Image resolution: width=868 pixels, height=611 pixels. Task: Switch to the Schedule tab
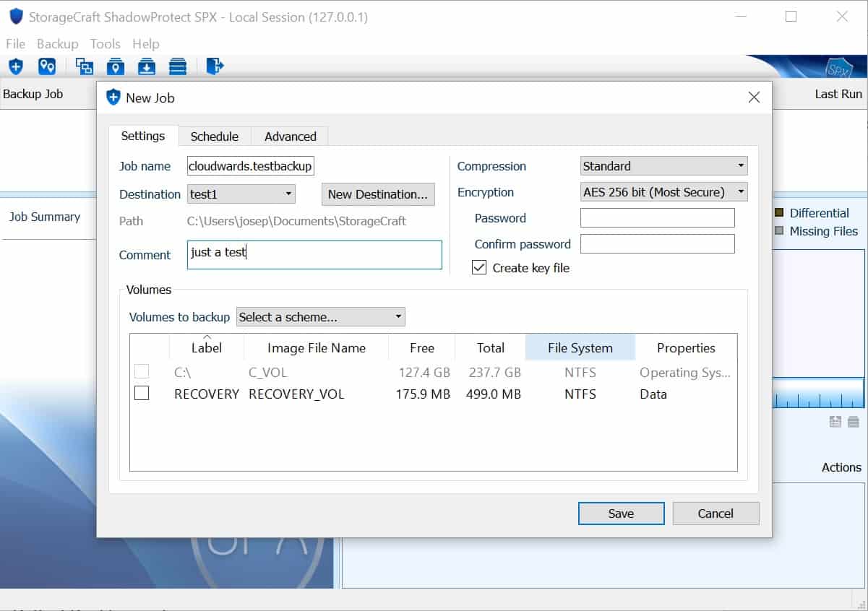(215, 136)
